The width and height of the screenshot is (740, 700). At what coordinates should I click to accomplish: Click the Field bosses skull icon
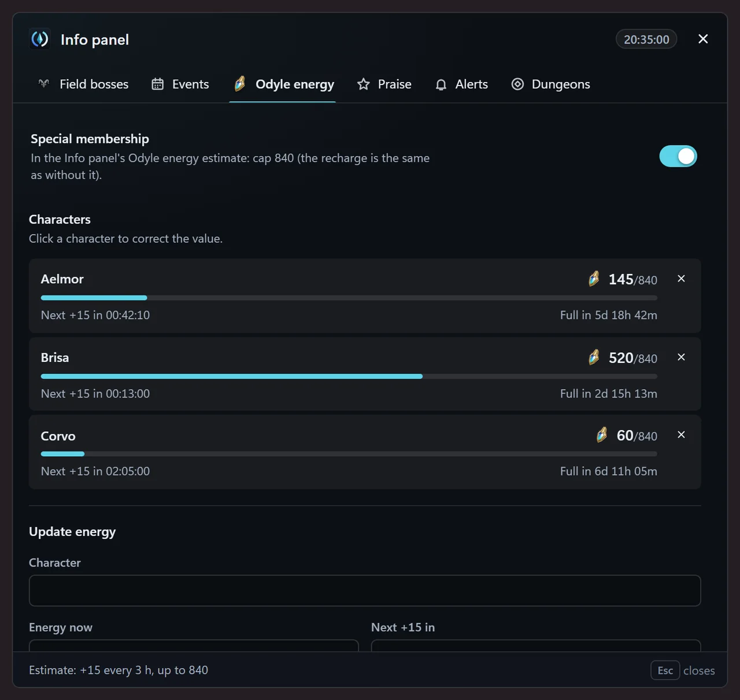click(x=44, y=84)
